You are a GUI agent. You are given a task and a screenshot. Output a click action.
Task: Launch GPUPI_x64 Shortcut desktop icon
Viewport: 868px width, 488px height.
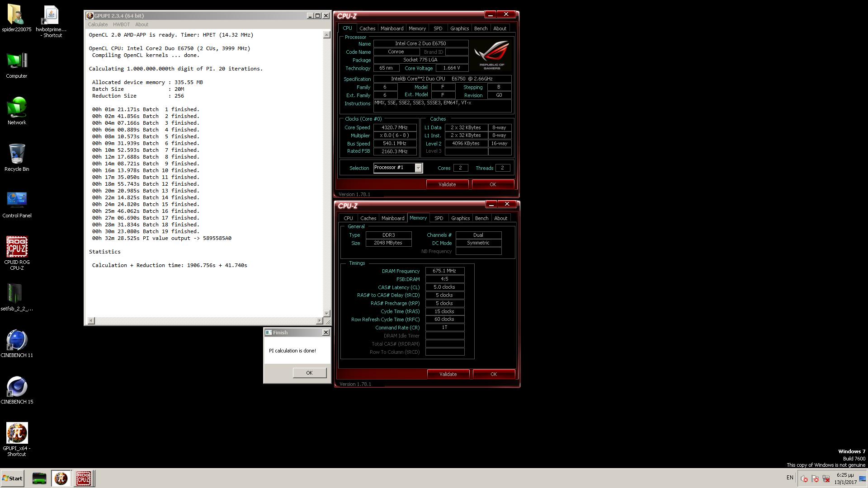(17, 439)
